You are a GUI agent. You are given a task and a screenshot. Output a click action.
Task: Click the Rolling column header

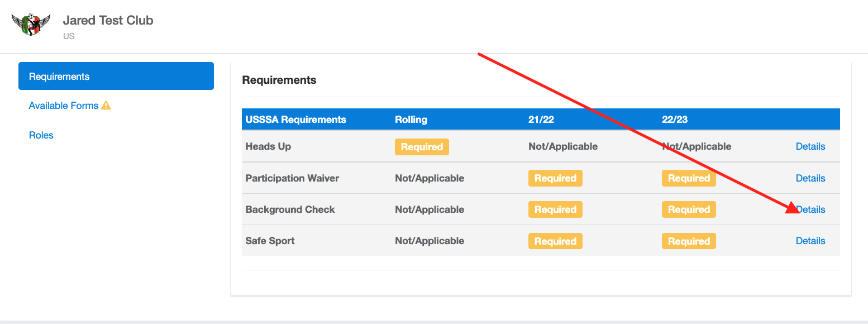coord(411,119)
